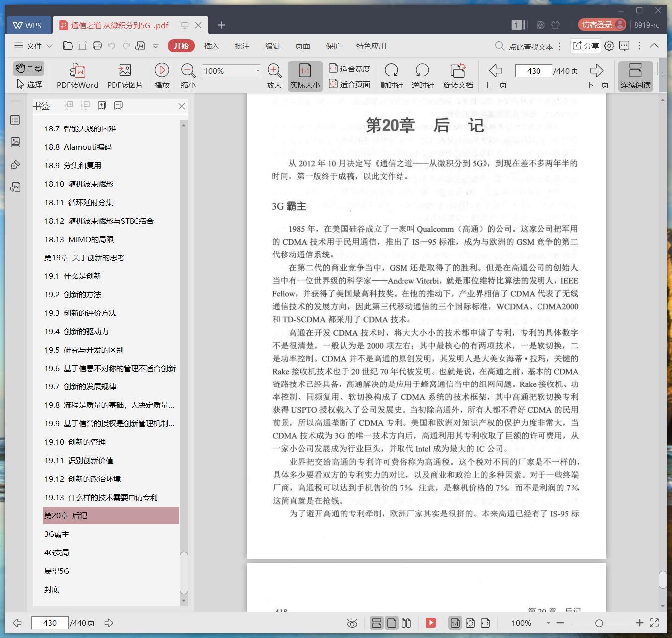Collapse all bookmarks icon in 书签 header
The width and height of the screenshot is (672, 638).
85,105
